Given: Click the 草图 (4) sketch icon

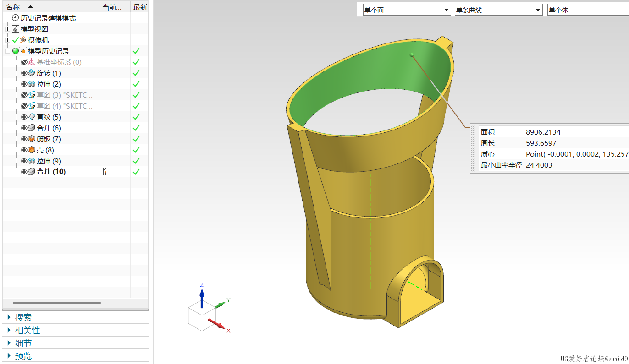Looking at the screenshot, I should click(32, 106).
